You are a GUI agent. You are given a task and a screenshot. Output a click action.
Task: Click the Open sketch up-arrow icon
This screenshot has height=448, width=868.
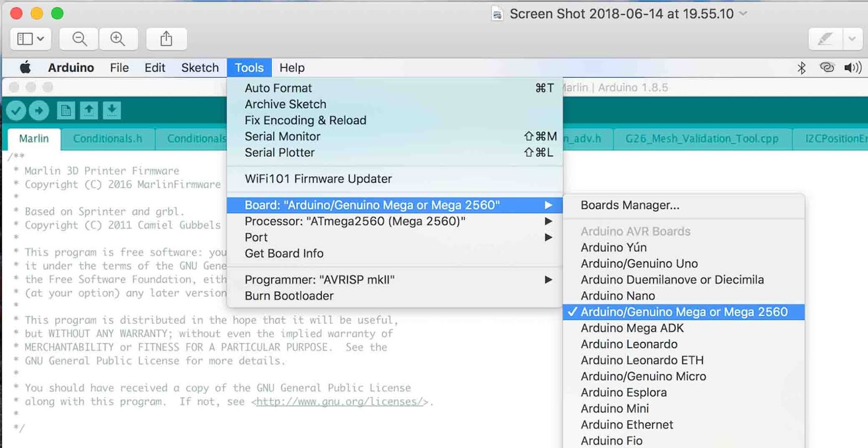(x=88, y=111)
